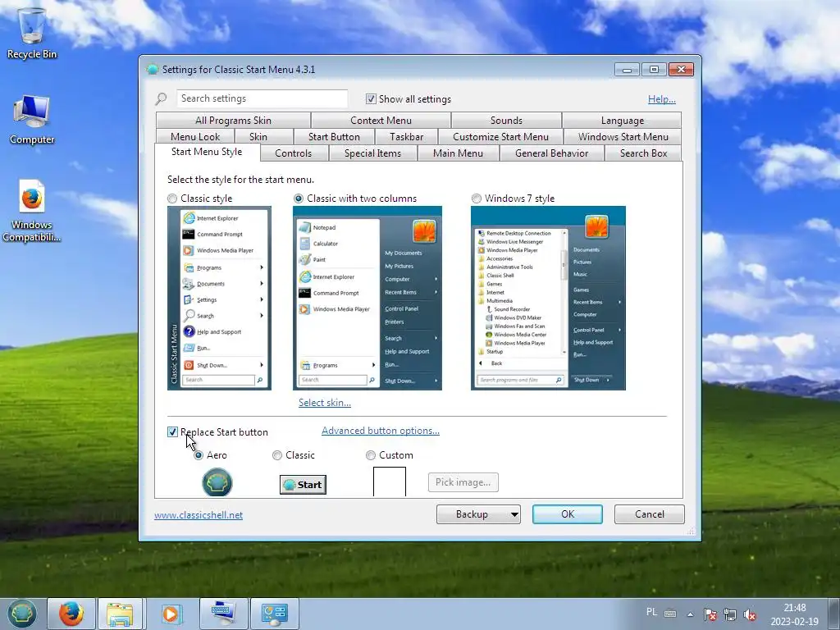Open the Start Button tab

(335, 137)
